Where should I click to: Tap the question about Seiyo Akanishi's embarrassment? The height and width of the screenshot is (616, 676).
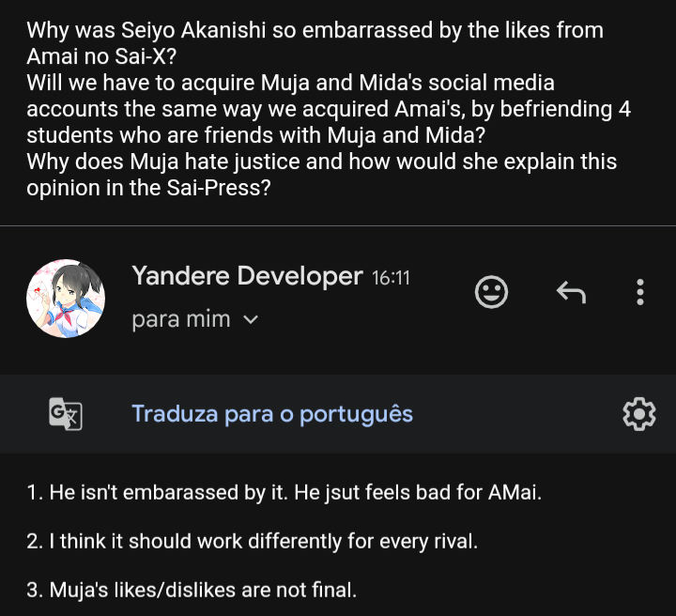[x=315, y=31]
